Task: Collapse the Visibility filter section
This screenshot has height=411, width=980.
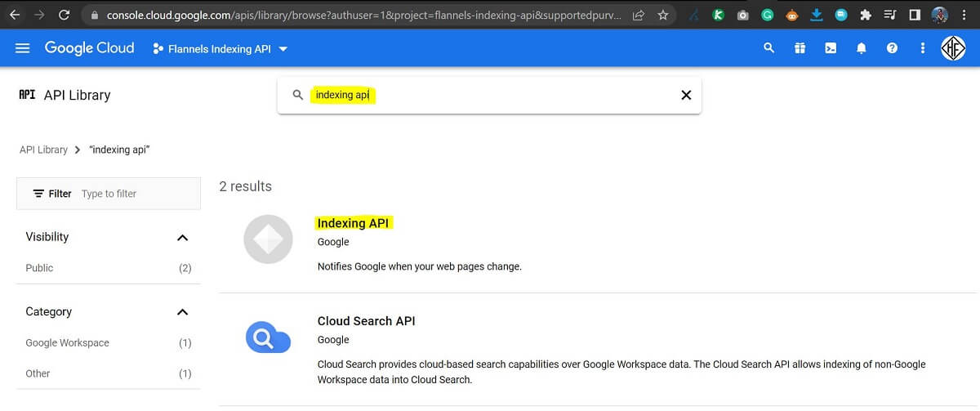Action: click(x=183, y=238)
